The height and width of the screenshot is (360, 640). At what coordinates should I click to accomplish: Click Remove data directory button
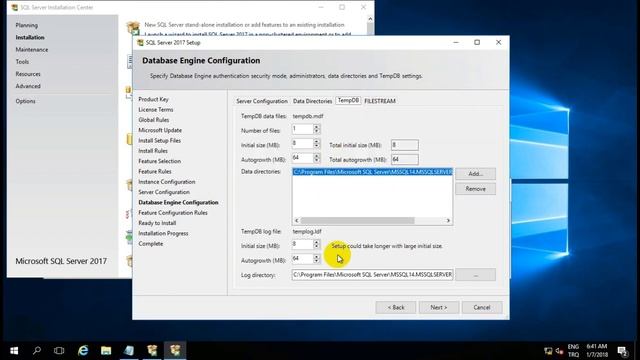476,189
